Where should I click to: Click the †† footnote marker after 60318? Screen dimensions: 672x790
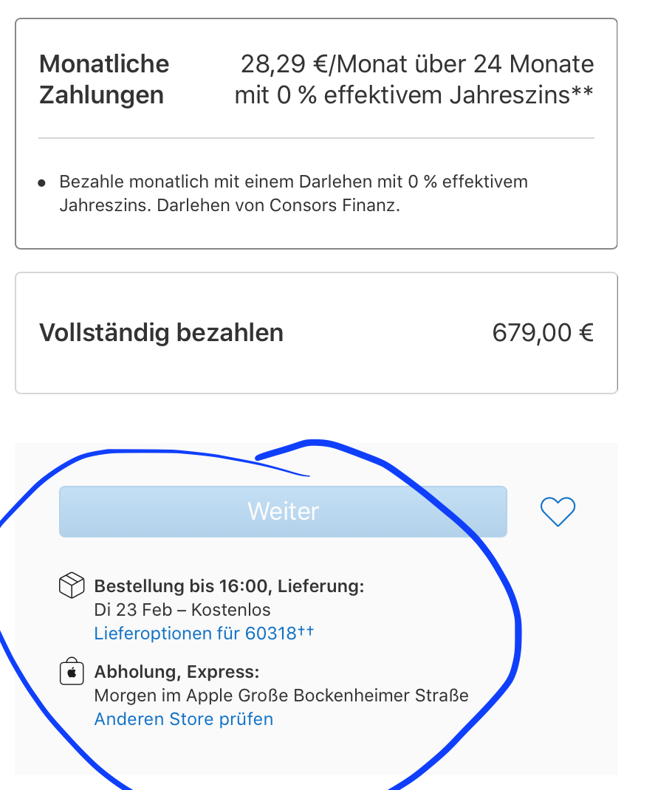pyautogui.click(x=306, y=630)
